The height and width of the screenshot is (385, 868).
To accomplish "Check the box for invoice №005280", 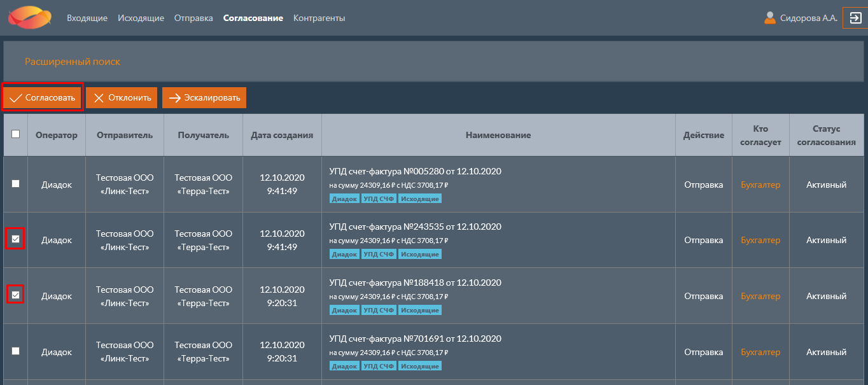I will coord(16,184).
